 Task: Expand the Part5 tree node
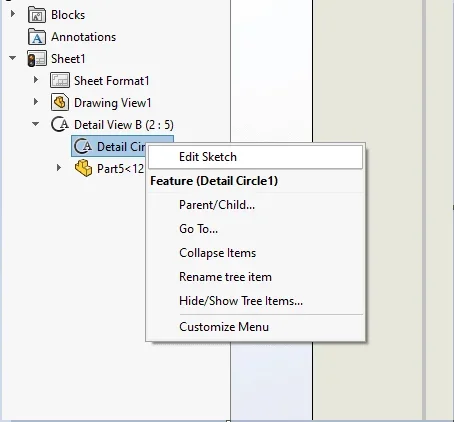tap(59, 168)
